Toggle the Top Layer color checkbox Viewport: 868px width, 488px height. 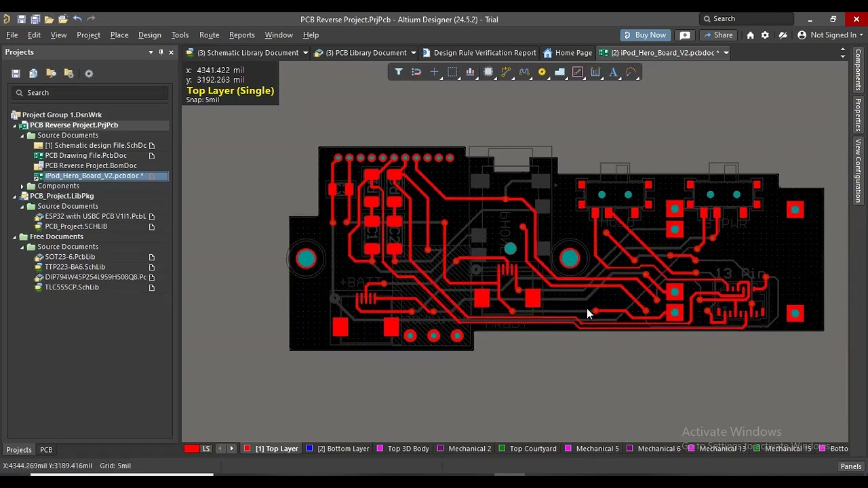pyautogui.click(x=248, y=449)
